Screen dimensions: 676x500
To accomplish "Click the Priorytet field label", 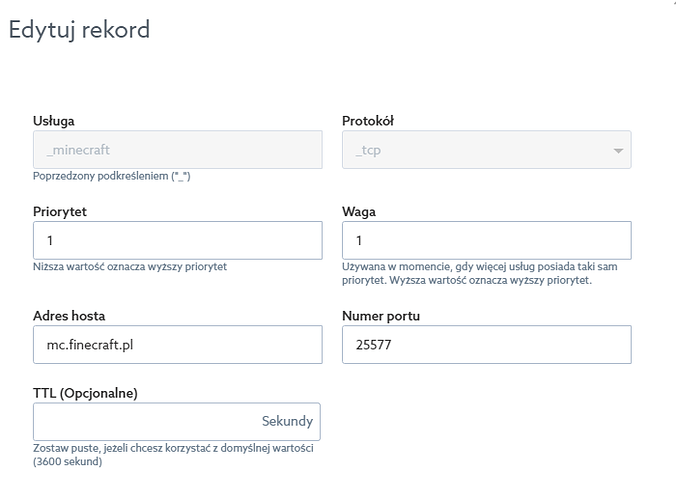I will (x=60, y=212).
